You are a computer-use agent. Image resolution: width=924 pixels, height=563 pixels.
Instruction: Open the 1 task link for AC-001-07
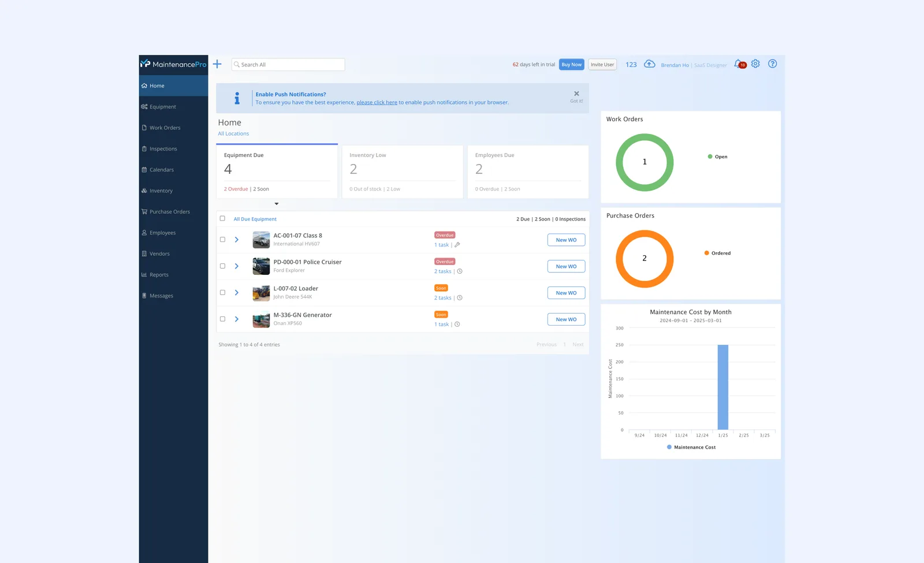[x=441, y=245]
